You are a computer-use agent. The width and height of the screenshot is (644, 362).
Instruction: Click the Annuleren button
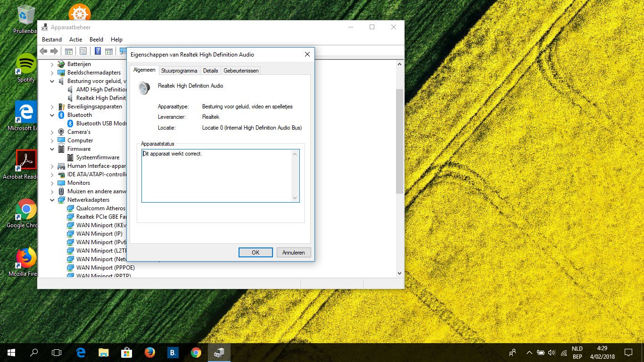(293, 253)
